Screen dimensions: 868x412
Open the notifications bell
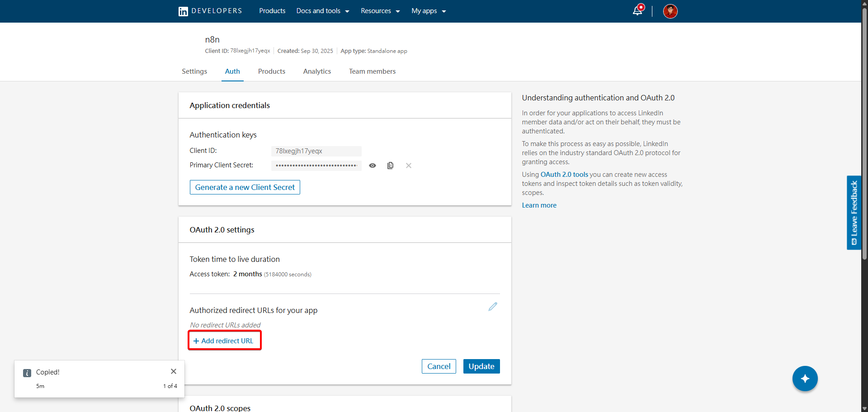(x=637, y=10)
